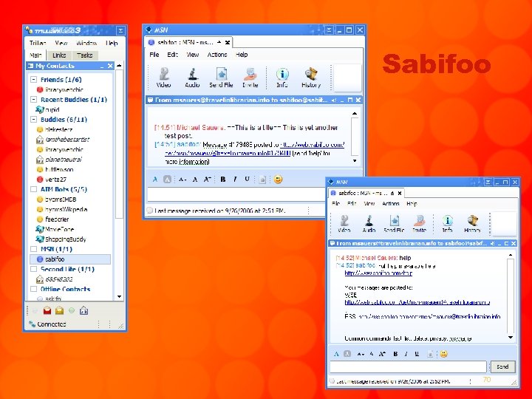This screenshot has width=532, height=399.
Task: Switch to the Links tab in Trillian
Action: coord(59,55)
